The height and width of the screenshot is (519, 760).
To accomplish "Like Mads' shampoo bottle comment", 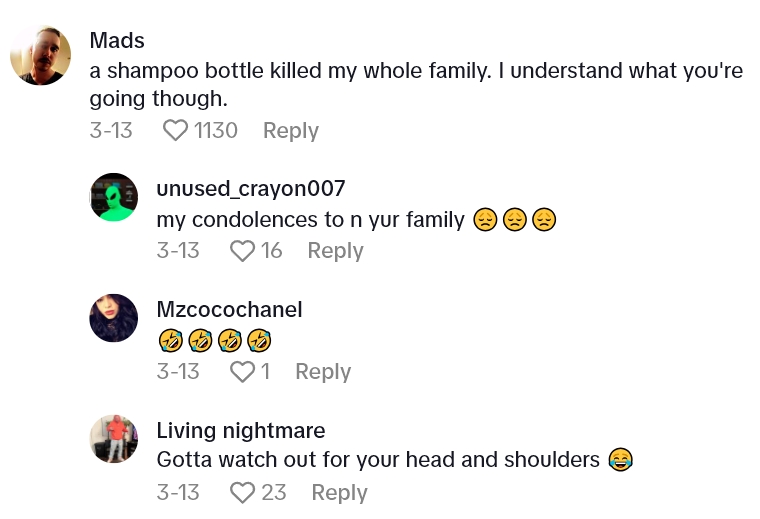I will click(176, 131).
